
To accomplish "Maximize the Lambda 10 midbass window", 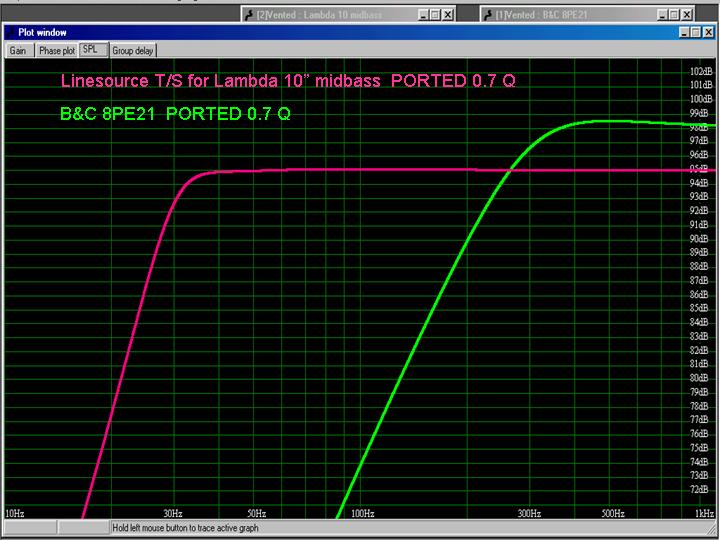I will 435,15.
